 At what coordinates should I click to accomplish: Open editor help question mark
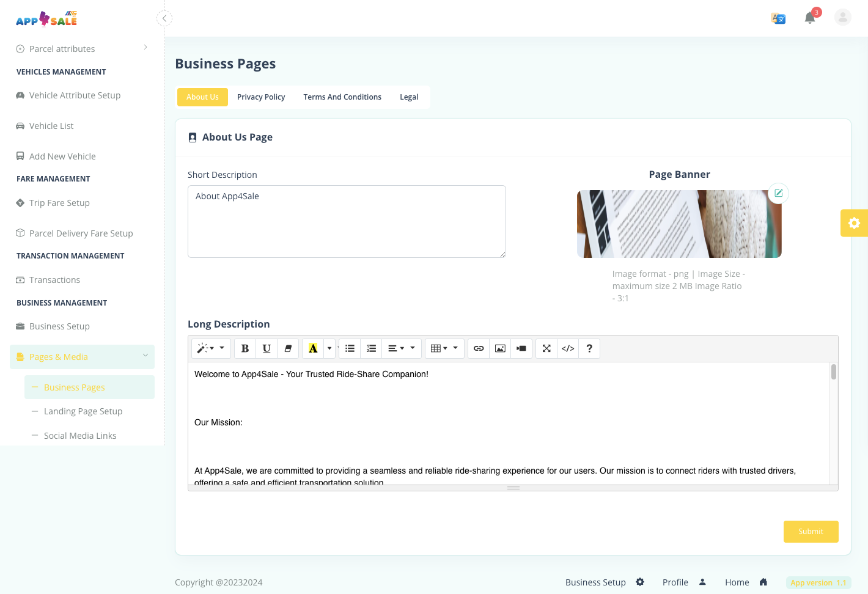point(589,348)
